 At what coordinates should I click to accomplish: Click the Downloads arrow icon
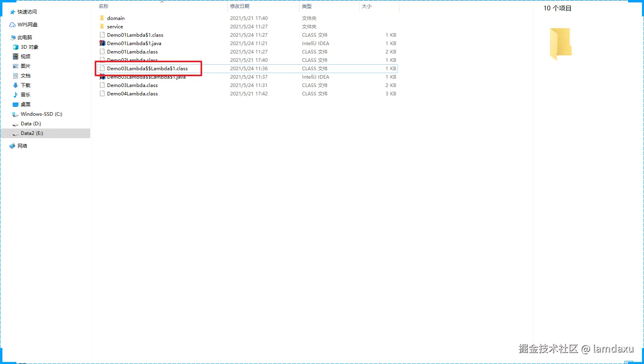[x=16, y=85]
